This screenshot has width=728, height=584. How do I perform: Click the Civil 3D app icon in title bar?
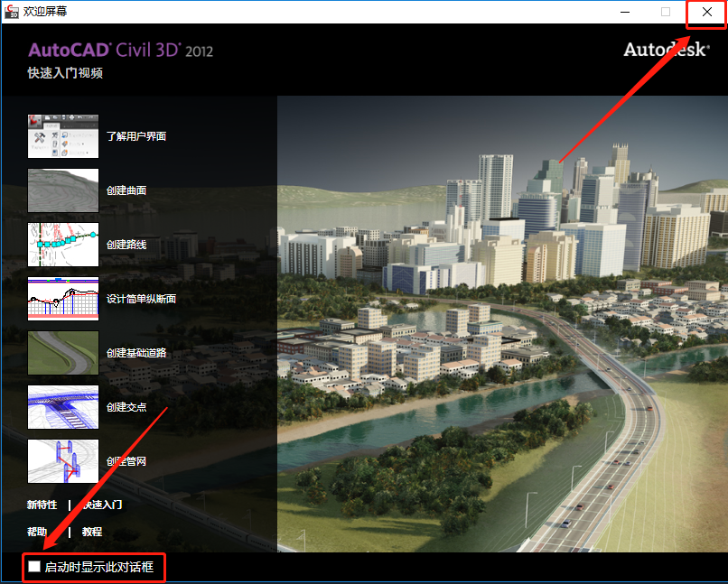click(11, 12)
